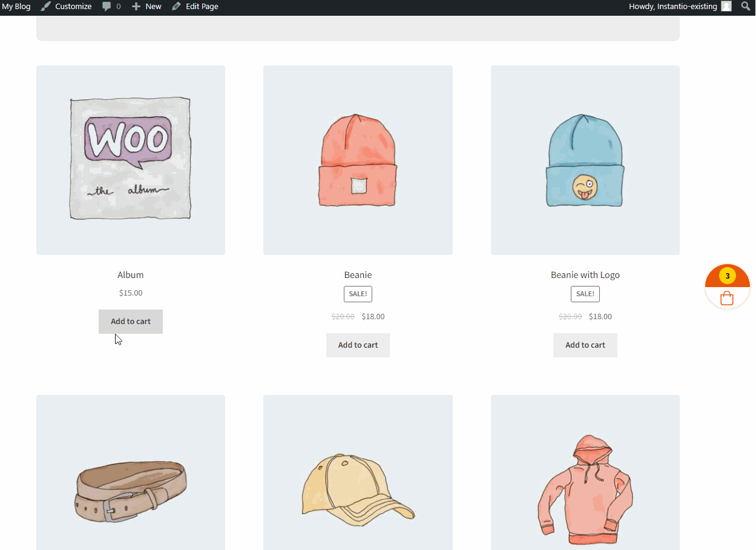Click the SALE! badge under Beanie

click(x=358, y=294)
